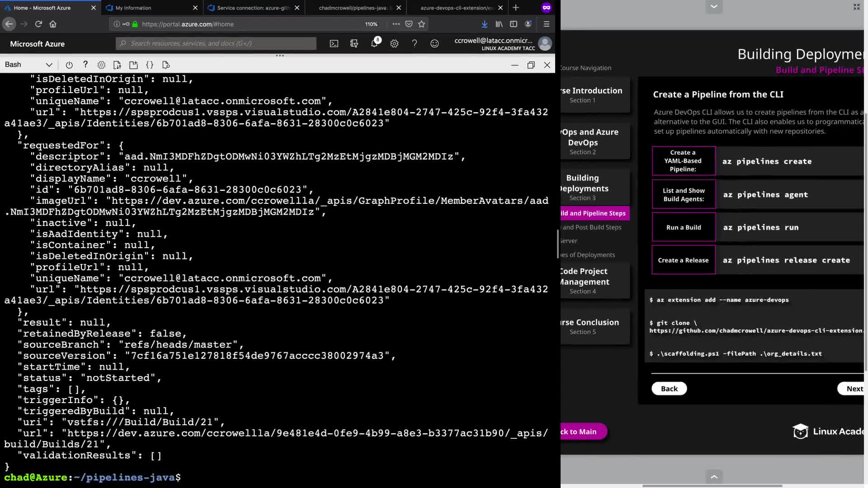868x488 pixels.
Task: Open the Directory and subscription filter
Action: coord(354,43)
